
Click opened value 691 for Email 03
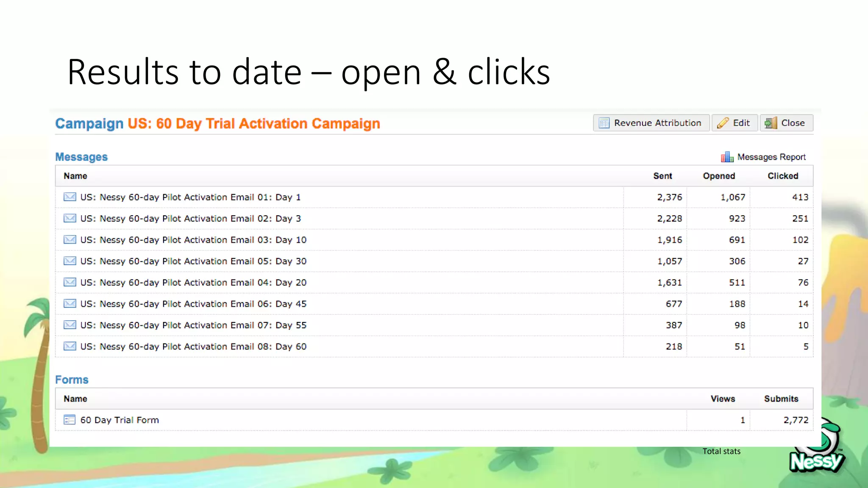pyautogui.click(x=737, y=240)
